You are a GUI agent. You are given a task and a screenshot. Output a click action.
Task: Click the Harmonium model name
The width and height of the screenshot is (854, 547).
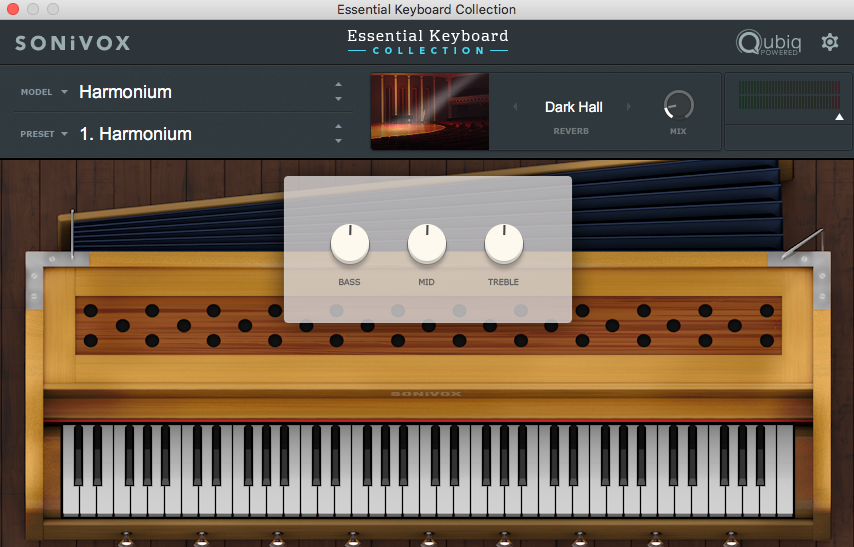point(126,92)
